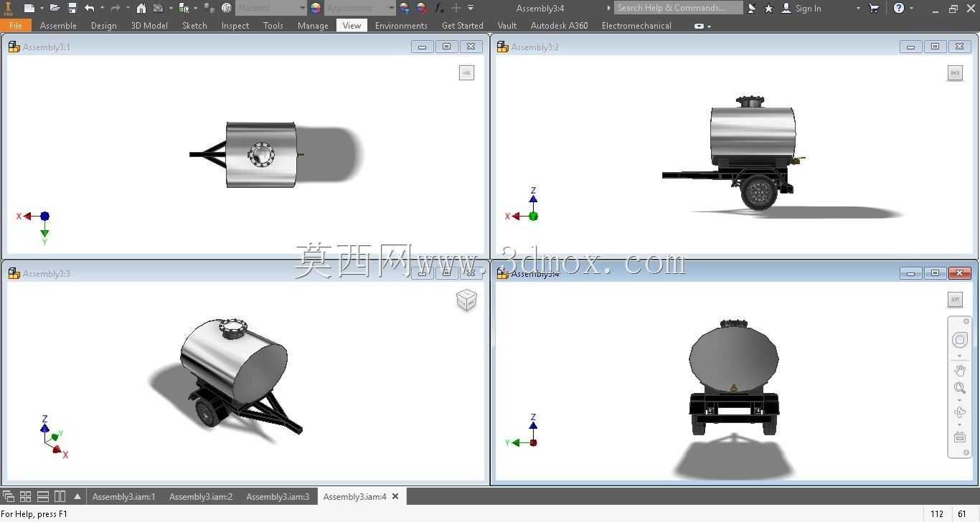Expand the document tabs menu arrow
The height and width of the screenshot is (522, 980).
tap(77, 496)
